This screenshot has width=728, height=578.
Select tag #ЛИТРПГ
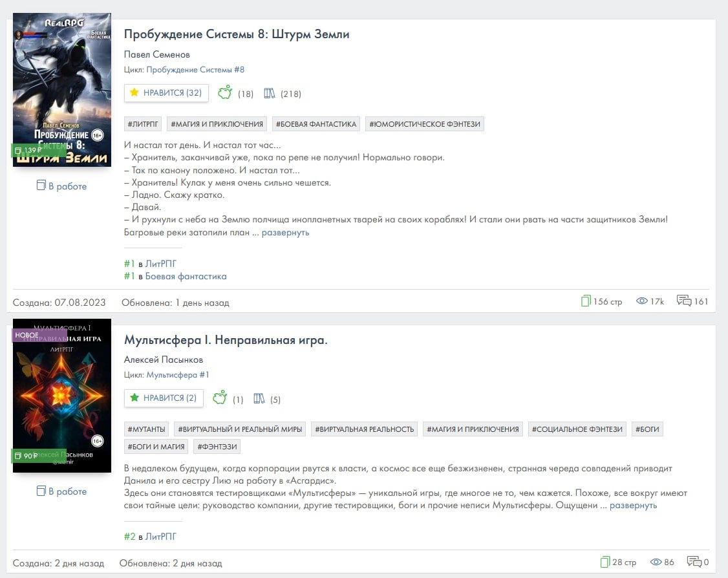point(143,124)
